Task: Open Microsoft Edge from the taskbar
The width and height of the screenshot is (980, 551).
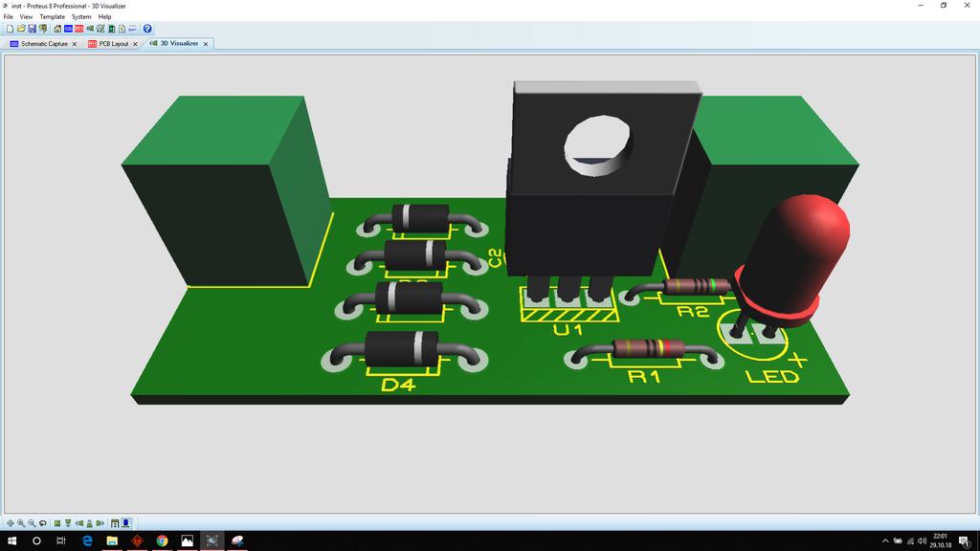Action: [87, 540]
